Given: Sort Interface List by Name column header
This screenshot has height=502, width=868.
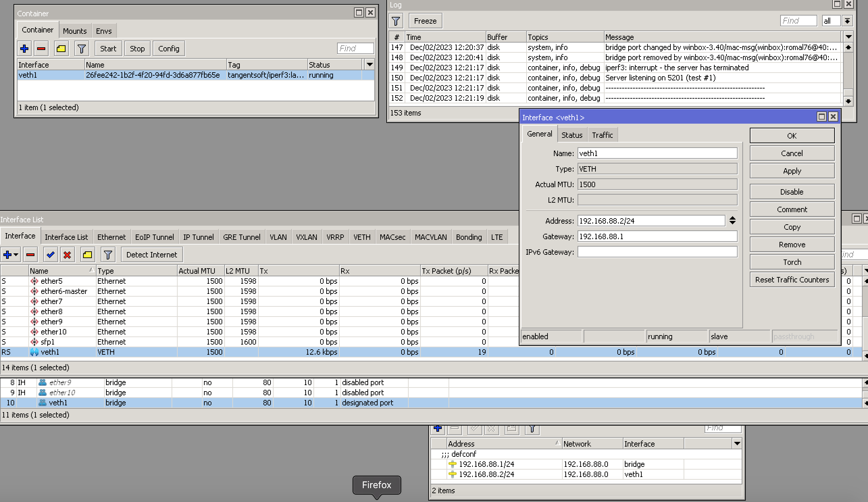Looking at the screenshot, I should pyautogui.click(x=62, y=271).
